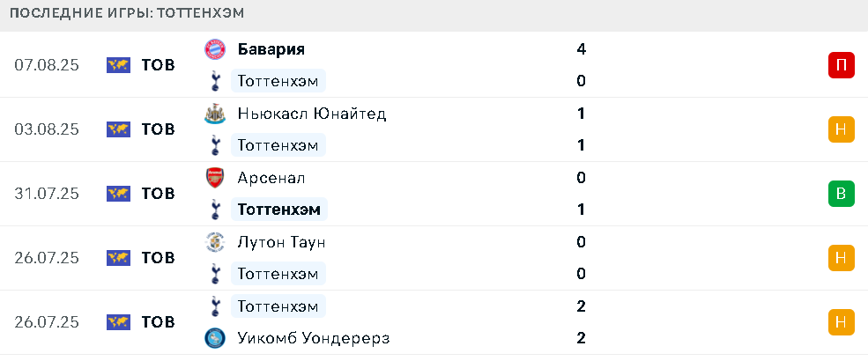Click the ТОВ label in the last row
The height and width of the screenshot is (361, 868).
pos(159,321)
